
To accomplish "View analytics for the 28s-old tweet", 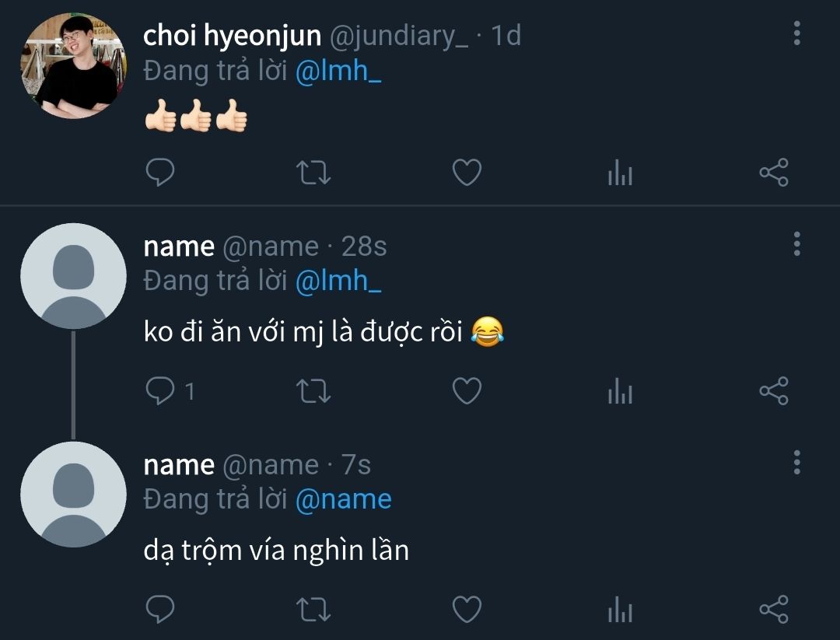I will tap(620, 391).
